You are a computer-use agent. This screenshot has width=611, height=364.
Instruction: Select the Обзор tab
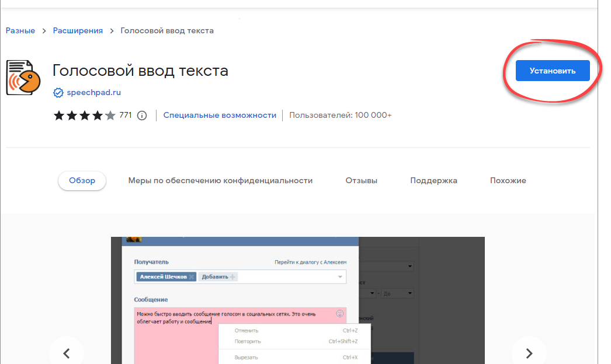pos(82,181)
